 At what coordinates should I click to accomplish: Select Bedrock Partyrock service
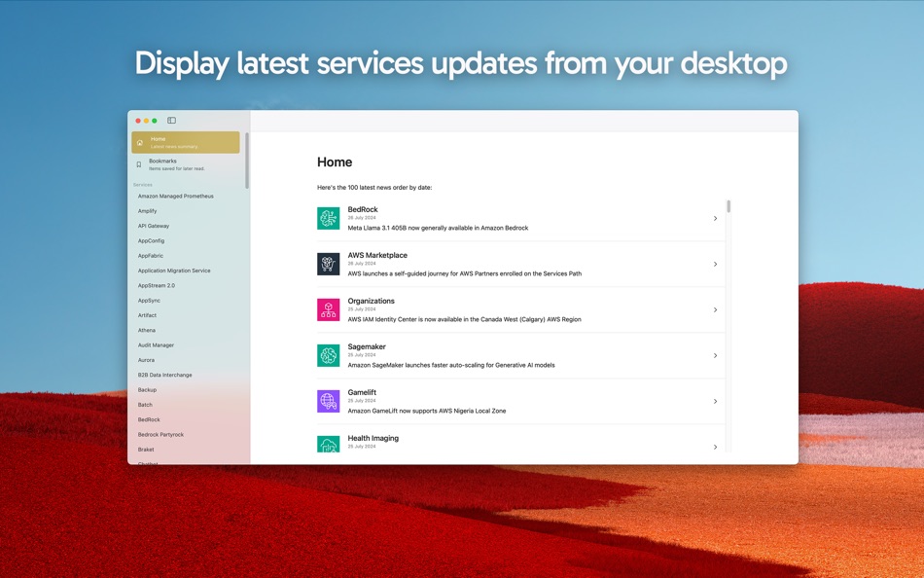click(x=160, y=435)
